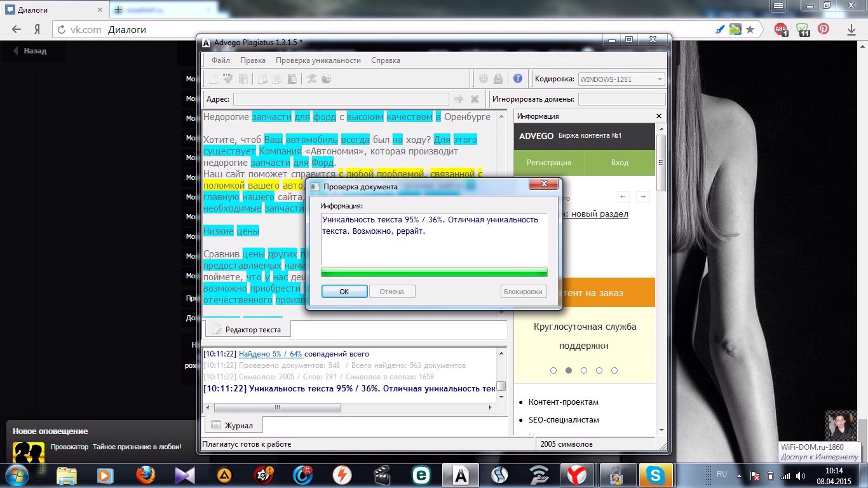The height and width of the screenshot is (488, 868).
Task: Click the previous arrow in Advego panel
Action: click(x=623, y=197)
